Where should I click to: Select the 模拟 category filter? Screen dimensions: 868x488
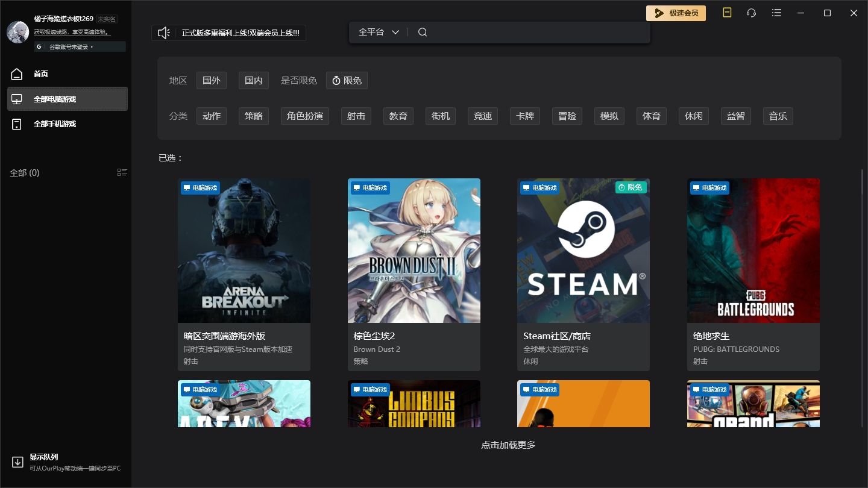click(609, 116)
